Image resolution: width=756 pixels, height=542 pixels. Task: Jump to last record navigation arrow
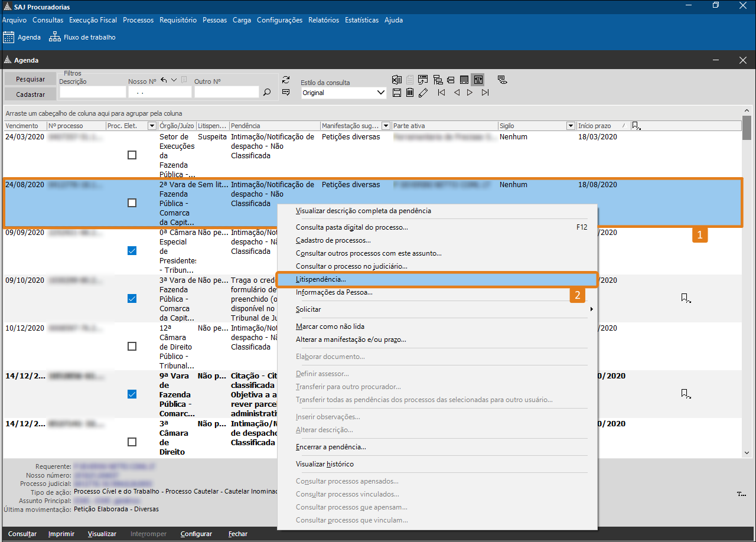point(485,93)
